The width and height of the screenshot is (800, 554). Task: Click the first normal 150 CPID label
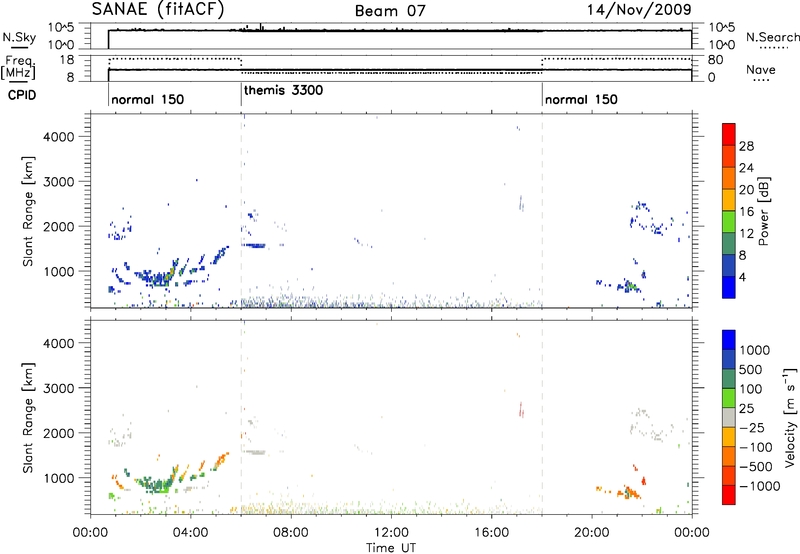147,99
